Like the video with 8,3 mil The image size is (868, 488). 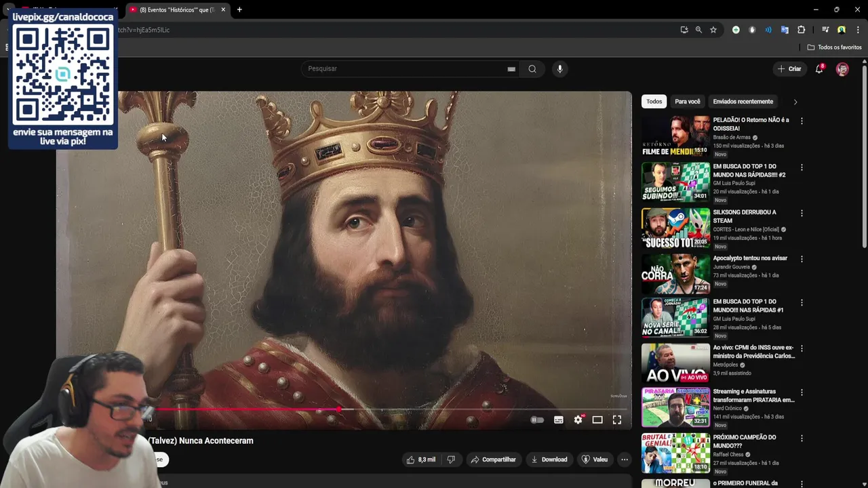tap(420, 460)
